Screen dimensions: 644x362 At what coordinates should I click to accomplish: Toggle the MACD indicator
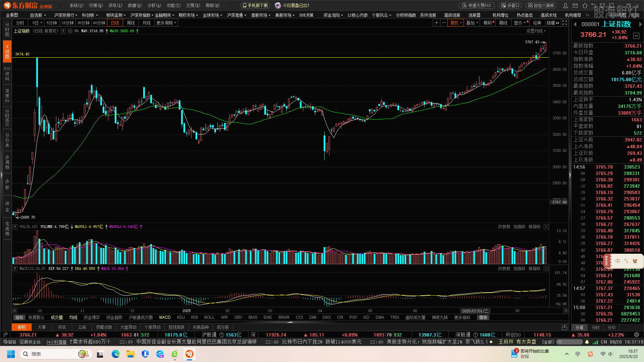click(165, 317)
